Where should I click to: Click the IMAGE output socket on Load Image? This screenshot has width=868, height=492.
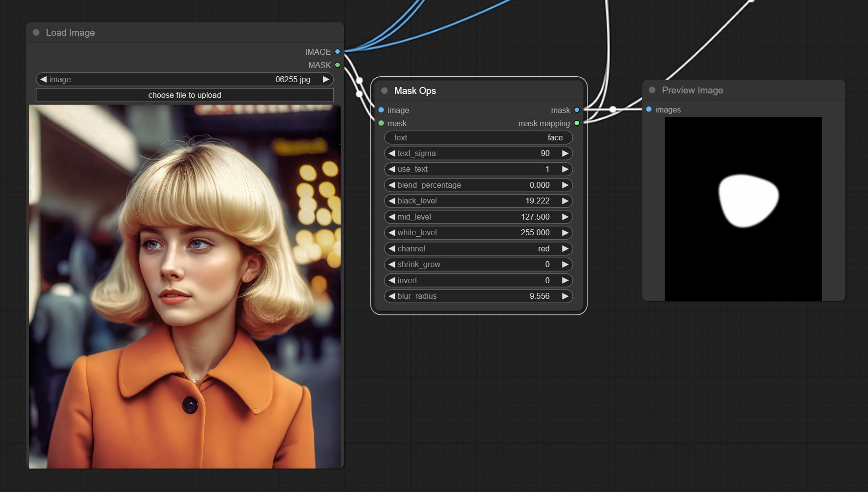click(x=337, y=52)
